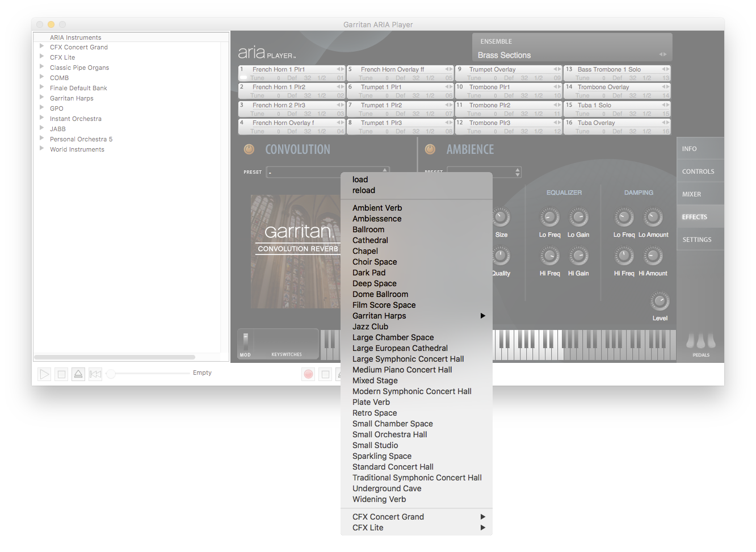756x552 pixels.
Task: Expand Classic Pipe Organs tree item
Action: [x=41, y=67]
